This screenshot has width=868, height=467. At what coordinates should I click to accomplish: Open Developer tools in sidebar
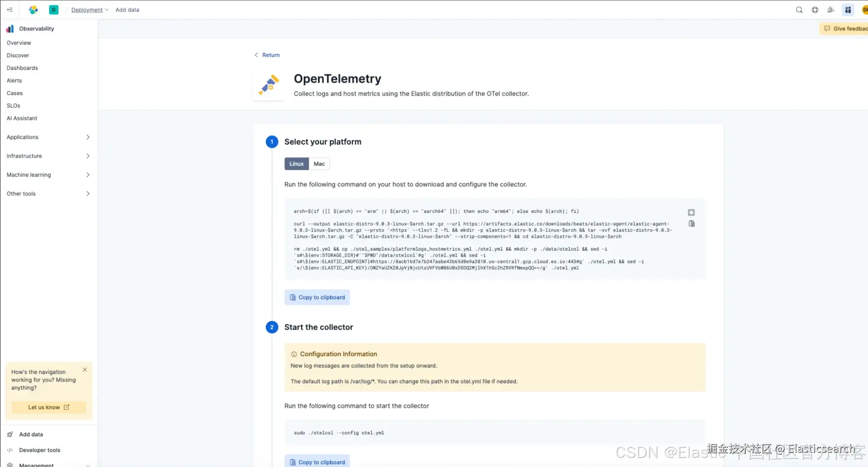click(x=40, y=450)
